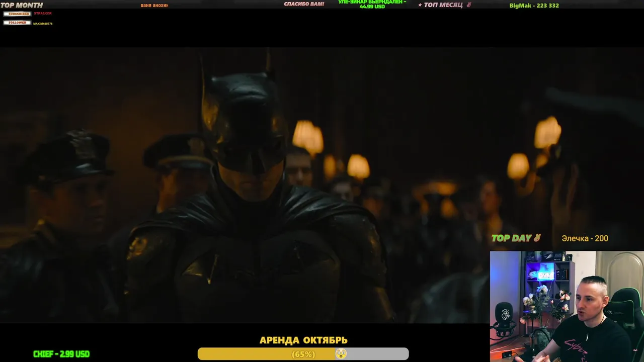Screen dimensions: 644x362
Task: Click the TOP MONTH label
Action: point(22,5)
